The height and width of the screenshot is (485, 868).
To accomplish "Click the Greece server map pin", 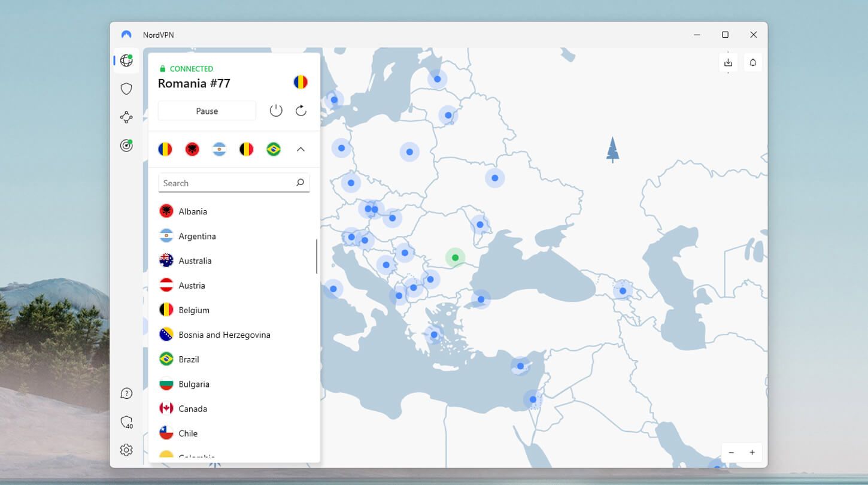I will (434, 335).
